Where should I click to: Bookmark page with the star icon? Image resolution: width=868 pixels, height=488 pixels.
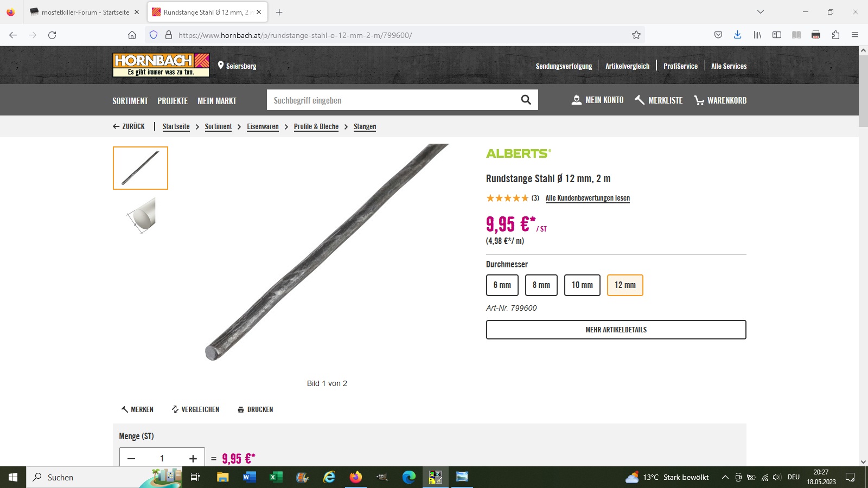(636, 35)
